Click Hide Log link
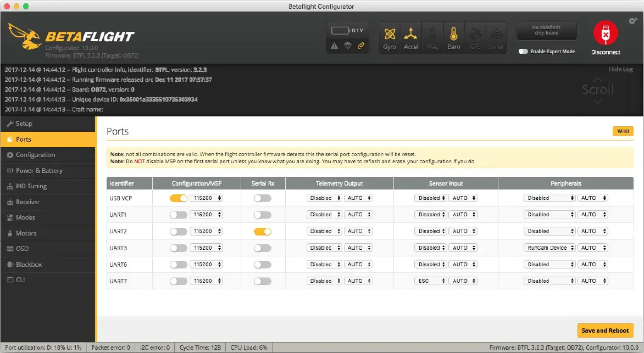The image size is (644, 353). click(x=620, y=69)
